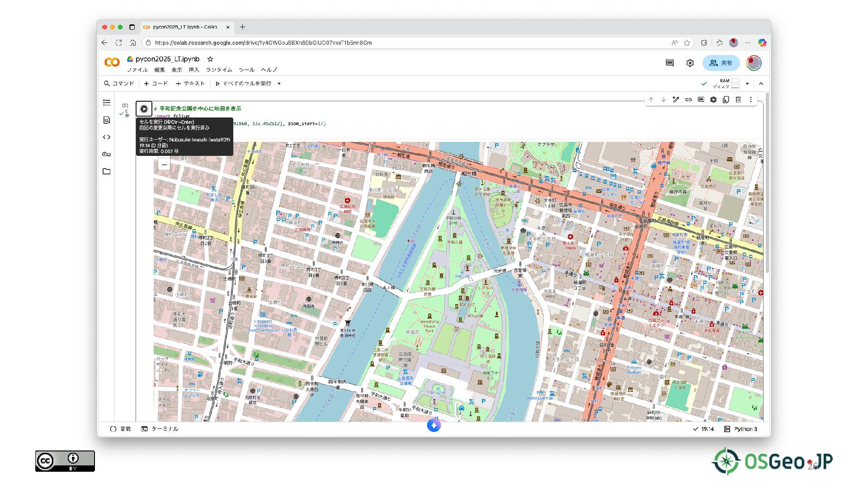
Task: Open the table of contents sidebar icon
Action: pyautogui.click(x=107, y=103)
